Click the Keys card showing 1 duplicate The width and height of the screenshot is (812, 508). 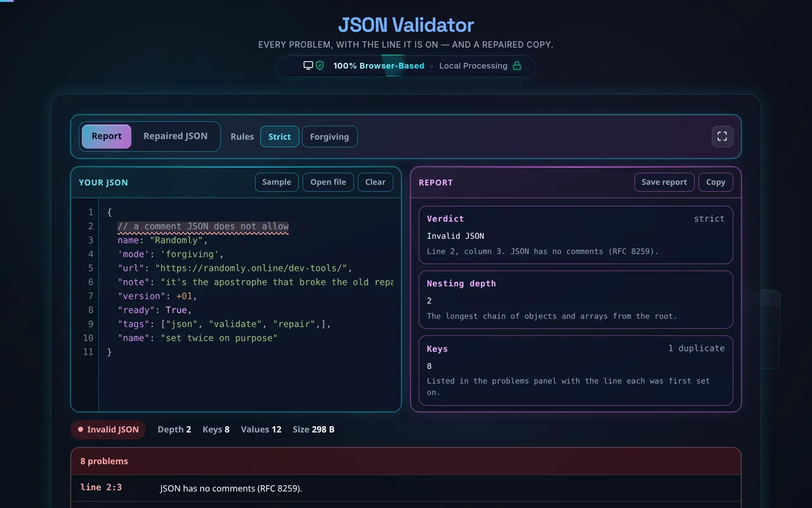point(576,370)
